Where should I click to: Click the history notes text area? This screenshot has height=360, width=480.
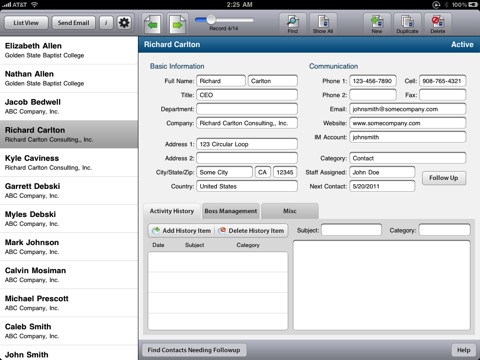(x=382, y=285)
